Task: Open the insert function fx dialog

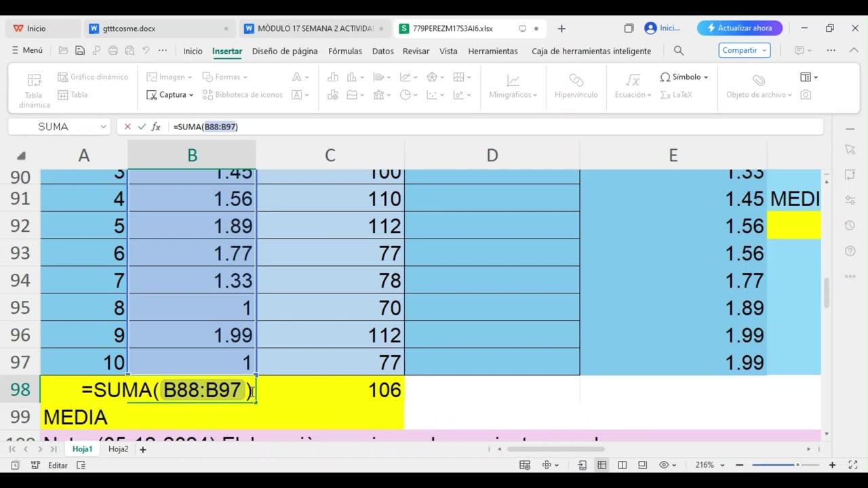Action: [156, 127]
